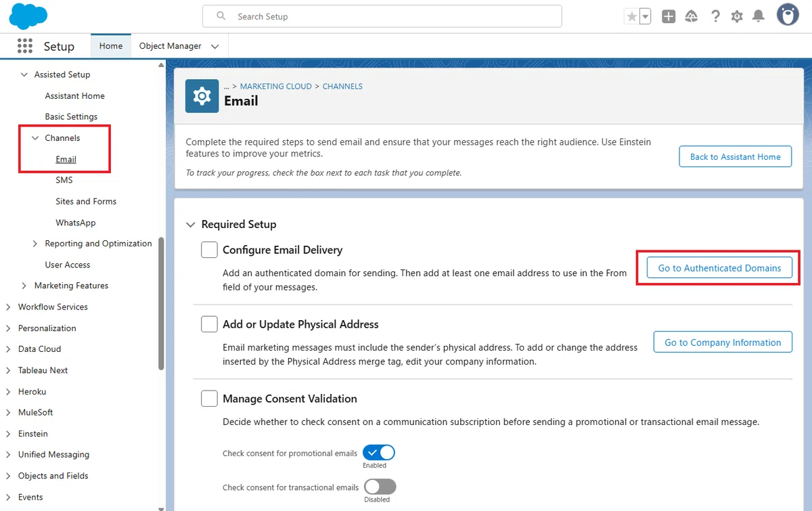
Task: Click the sidebar vertical scrollbar
Action: [x=161, y=303]
